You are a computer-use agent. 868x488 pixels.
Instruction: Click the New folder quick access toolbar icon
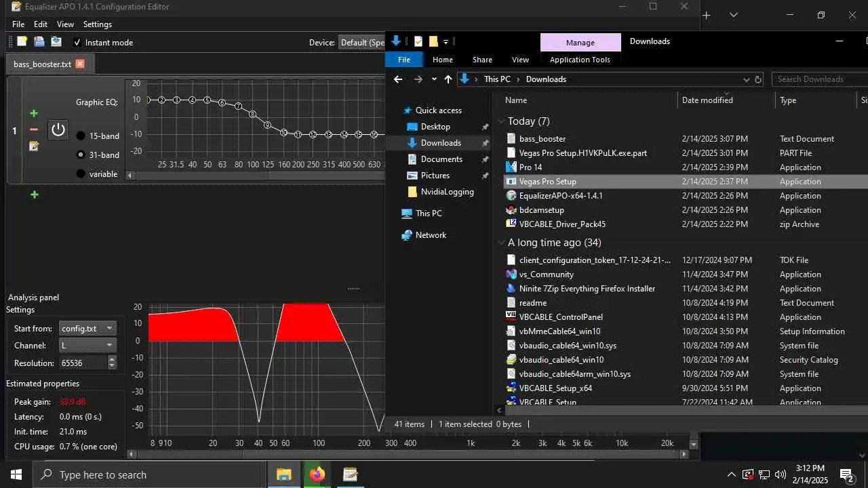click(433, 41)
